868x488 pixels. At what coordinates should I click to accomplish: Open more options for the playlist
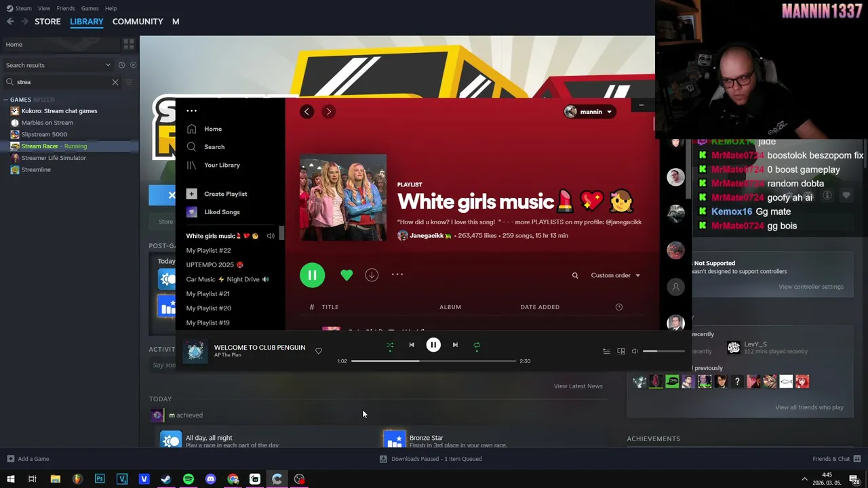tap(397, 274)
